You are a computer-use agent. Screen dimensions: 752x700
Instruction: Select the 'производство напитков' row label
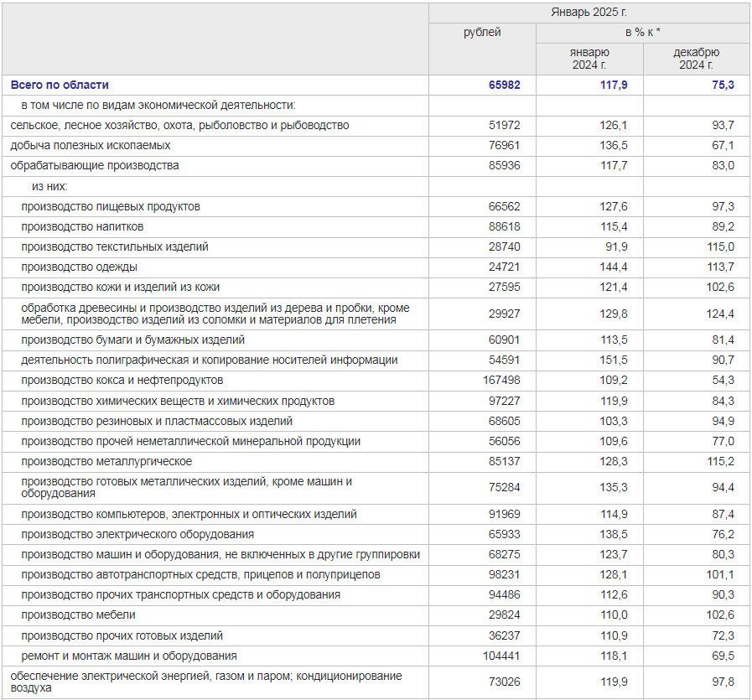[x=82, y=226]
